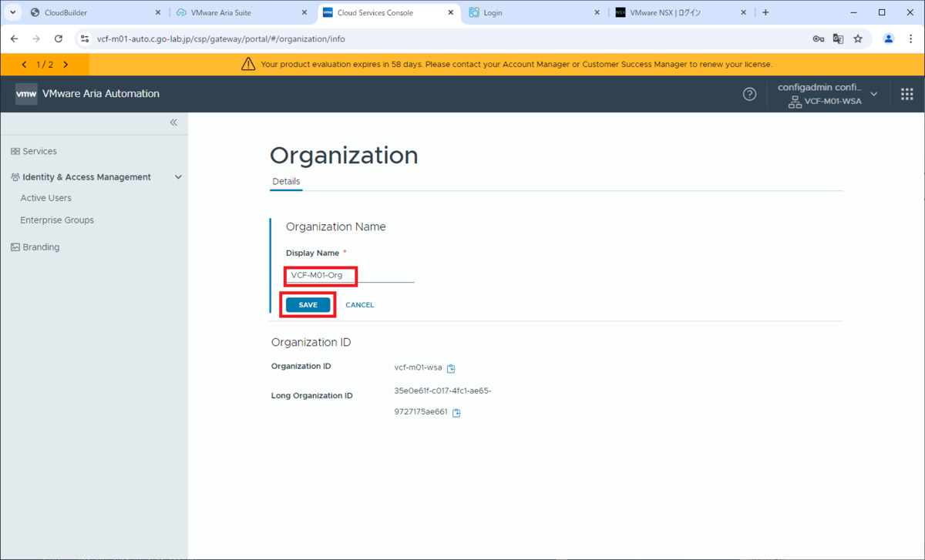Close the CloudBuilder tab
The image size is (925, 560).
(x=158, y=12)
